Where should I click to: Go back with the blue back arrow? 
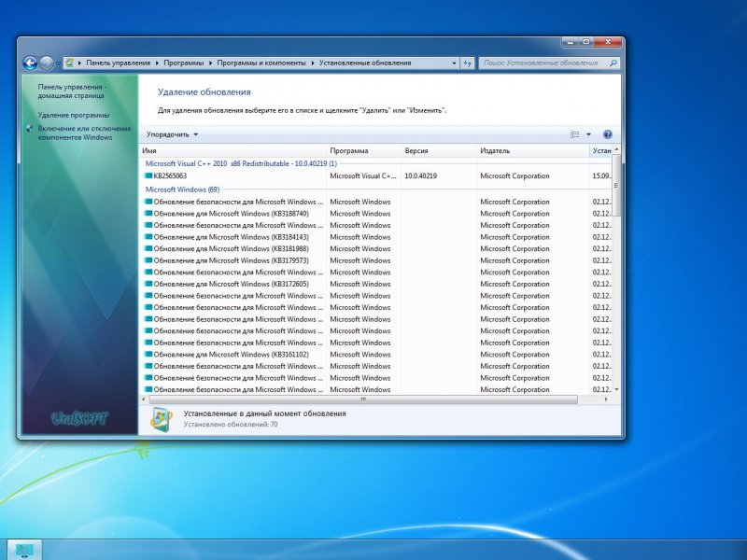30,63
